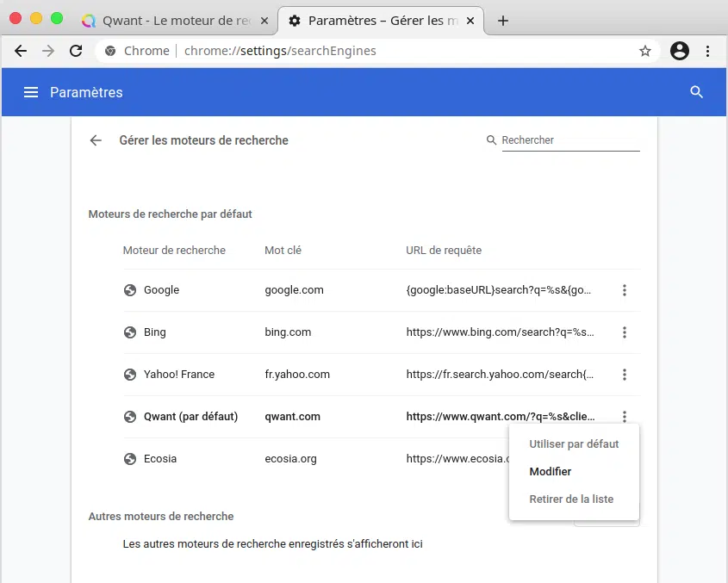Click the bing.com keyword cell
Image resolution: width=728 pixels, height=583 pixels.
coord(288,332)
